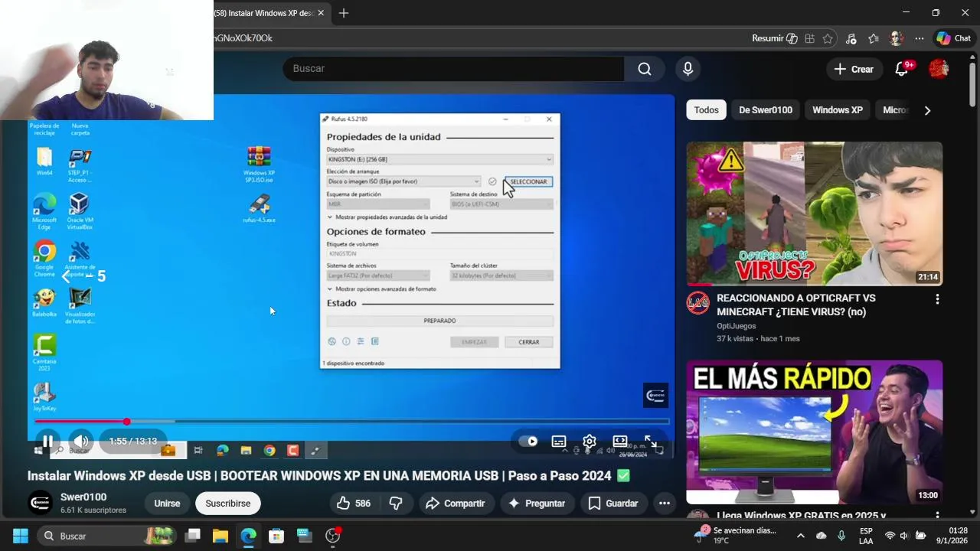Open OneDrive cloud tray icon
The image size is (980, 551).
pos(822,536)
